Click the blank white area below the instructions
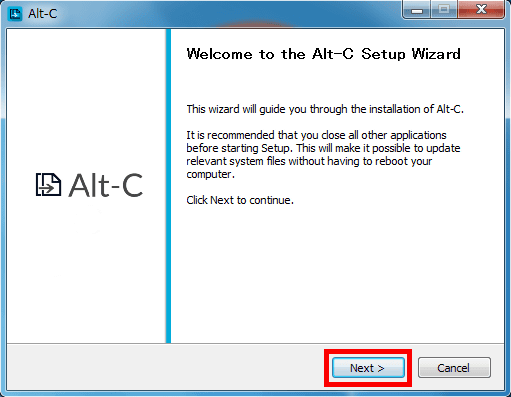The height and width of the screenshot is (397, 511). (x=337, y=273)
